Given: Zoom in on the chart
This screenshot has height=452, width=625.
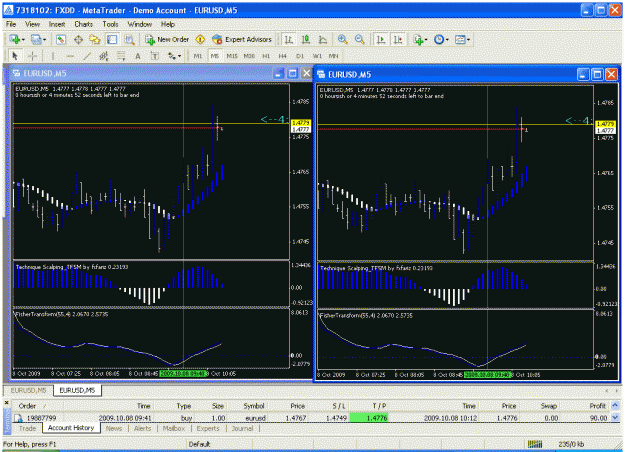Looking at the screenshot, I should pyautogui.click(x=342, y=39).
